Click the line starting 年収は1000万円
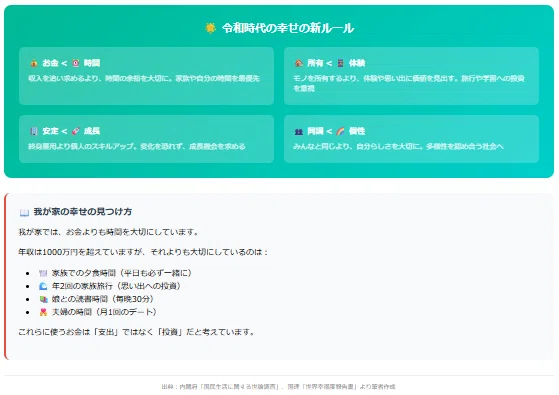Image resolution: width=559 pixels, height=395 pixels. [143, 252]
